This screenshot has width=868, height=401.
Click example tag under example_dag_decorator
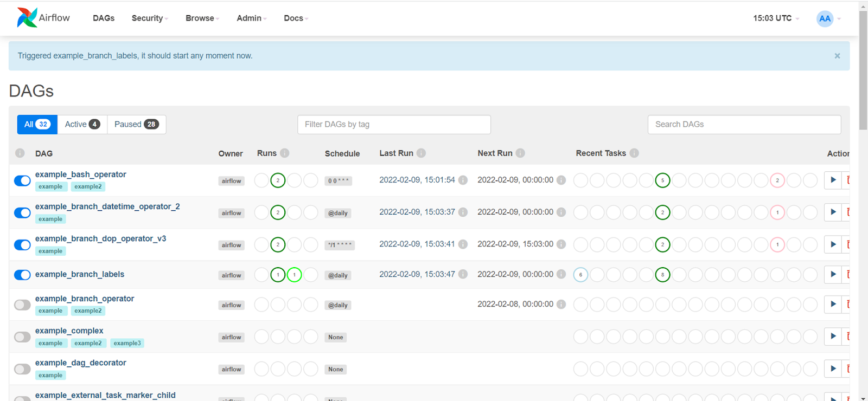click(50, 375)
